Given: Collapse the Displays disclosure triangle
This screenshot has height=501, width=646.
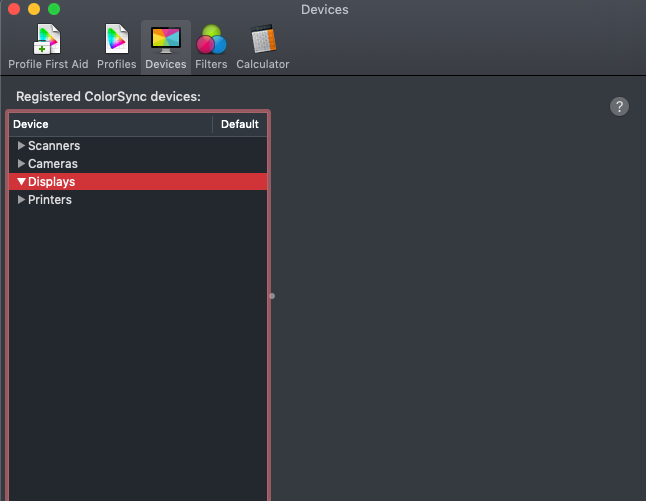Looking at the screenshot, I should point(21,182).
